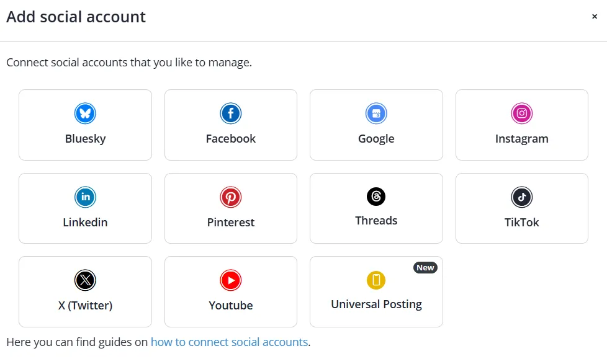
Task: Click the Instagram camera icon
Action: point(522,113)
